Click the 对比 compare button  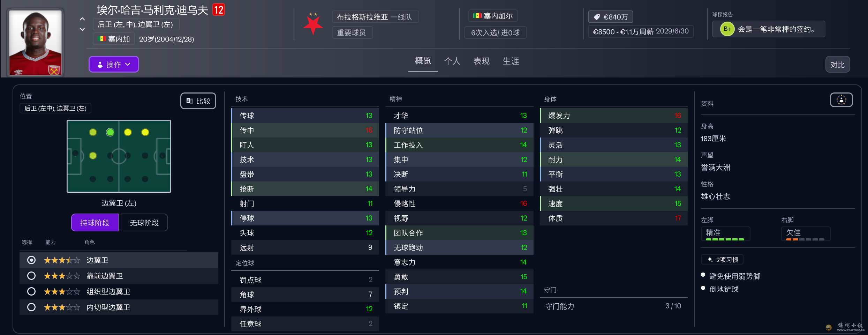pos(837,65)
